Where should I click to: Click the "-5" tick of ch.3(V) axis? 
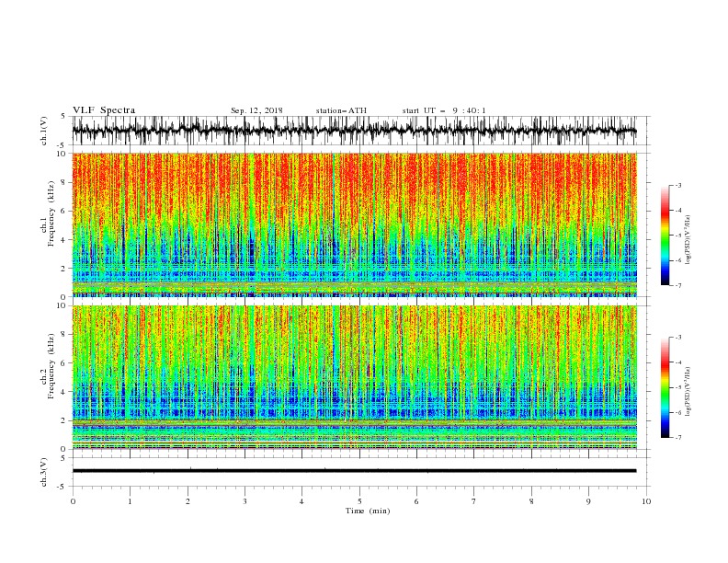click(x=63, y=487)
